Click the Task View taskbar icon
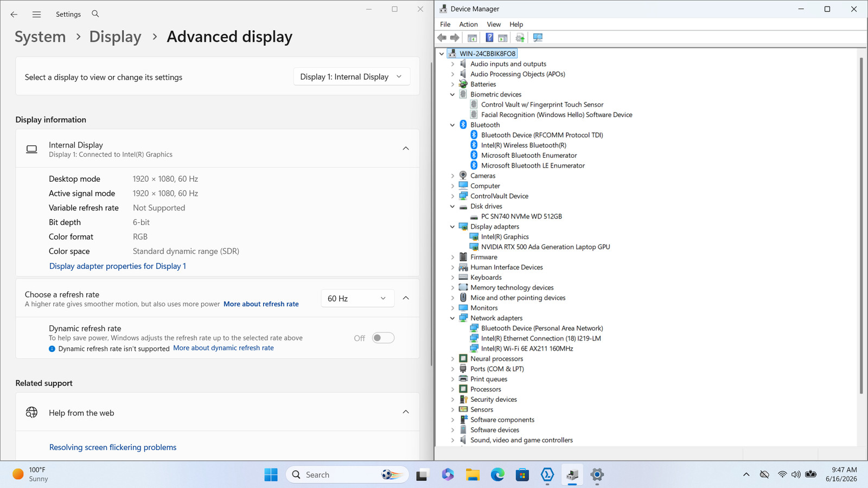Image resolution: width=868 pixels, height=488 pixels. [x=422, y=474]
